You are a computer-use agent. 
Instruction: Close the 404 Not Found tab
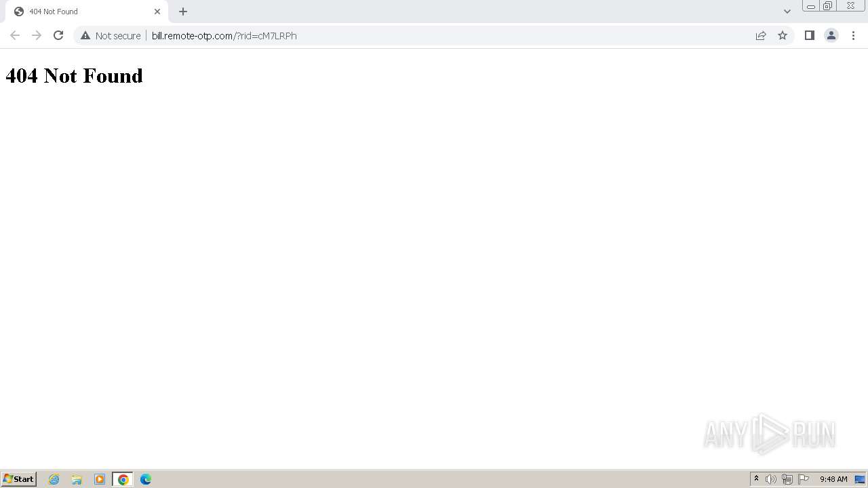[x=157, y=12]
